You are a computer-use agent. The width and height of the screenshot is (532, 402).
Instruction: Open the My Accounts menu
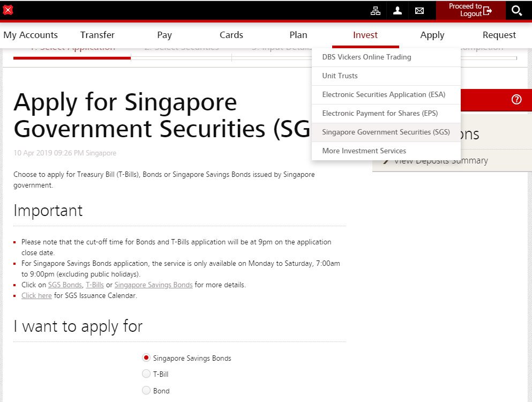click(x=31, y=35)
